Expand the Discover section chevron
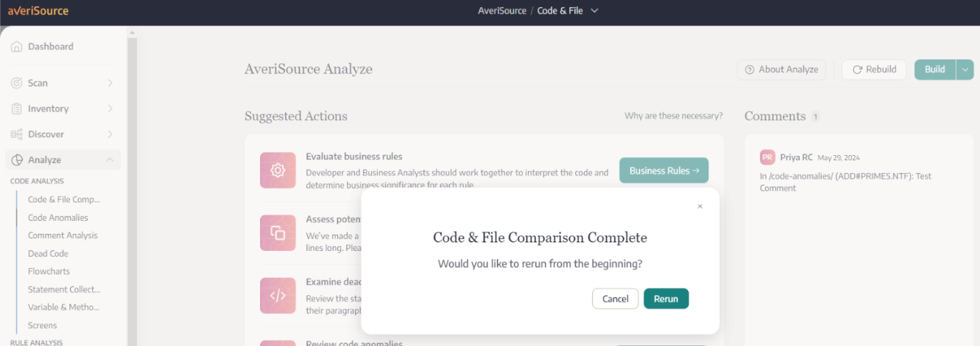980x346 pixels. (110, 134)
